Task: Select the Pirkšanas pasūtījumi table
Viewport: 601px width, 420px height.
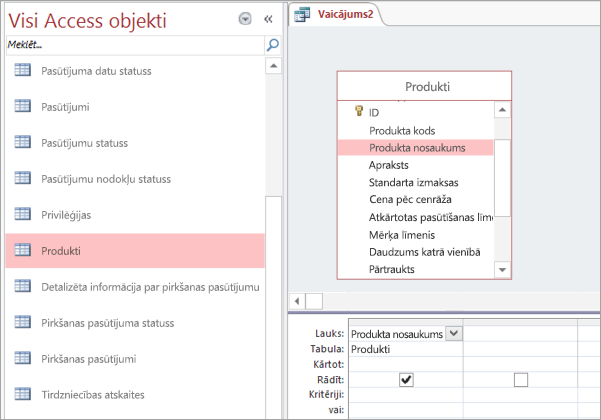Action: tap(89, 359)
